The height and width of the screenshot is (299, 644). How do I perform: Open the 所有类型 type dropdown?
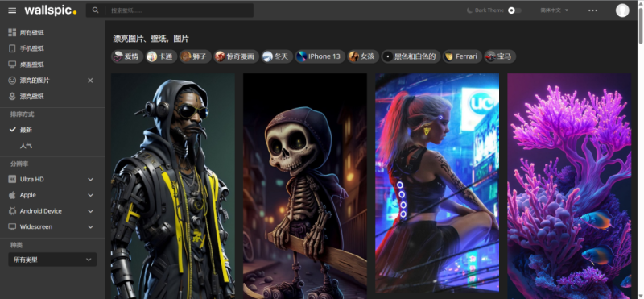point(52,260)
